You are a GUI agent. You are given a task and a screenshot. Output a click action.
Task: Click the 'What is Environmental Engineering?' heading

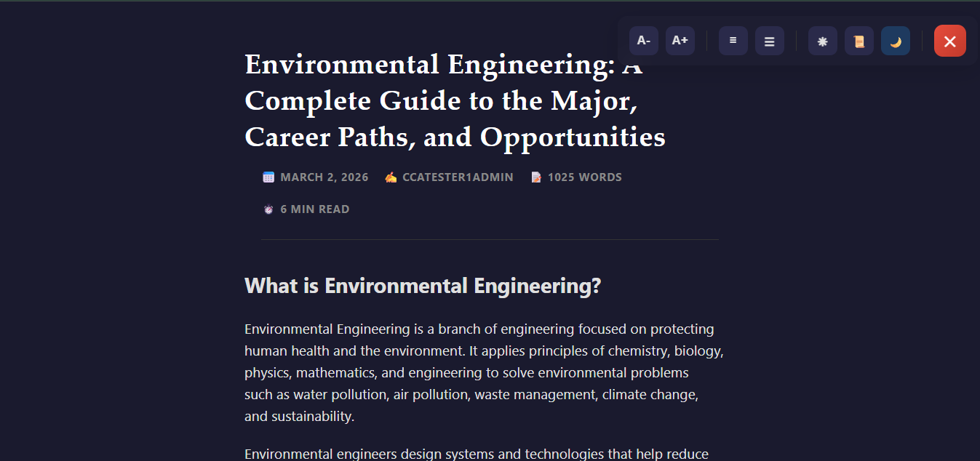[423, 286]
